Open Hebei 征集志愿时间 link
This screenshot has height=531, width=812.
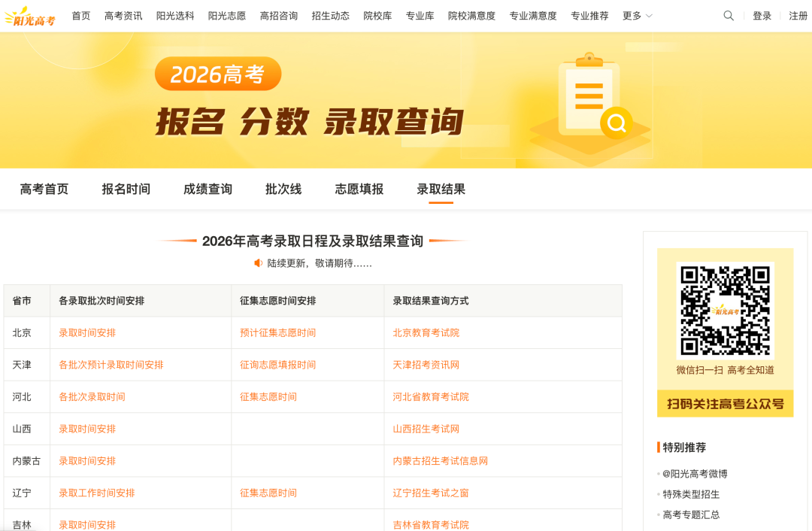(x=268, y=397)
